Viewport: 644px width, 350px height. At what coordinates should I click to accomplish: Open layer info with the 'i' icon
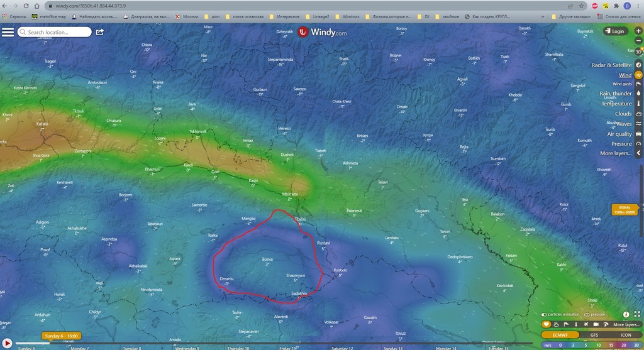(626, 314)
